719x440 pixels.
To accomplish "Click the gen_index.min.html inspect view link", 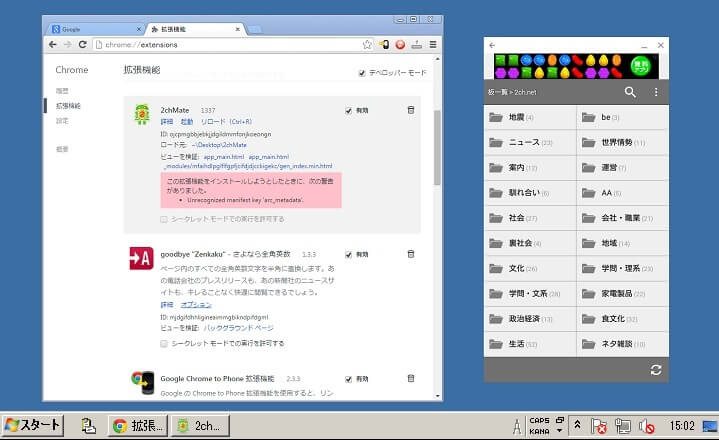I will (248, 166).
